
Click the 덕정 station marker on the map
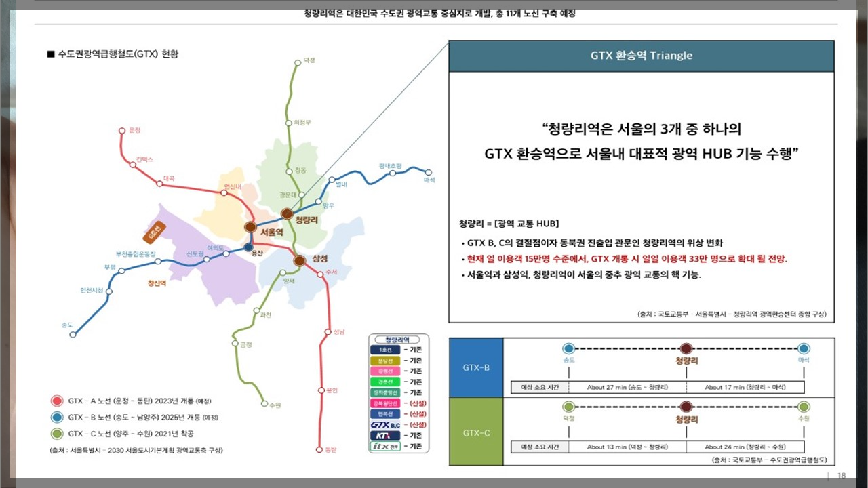[x=297, y=63]
